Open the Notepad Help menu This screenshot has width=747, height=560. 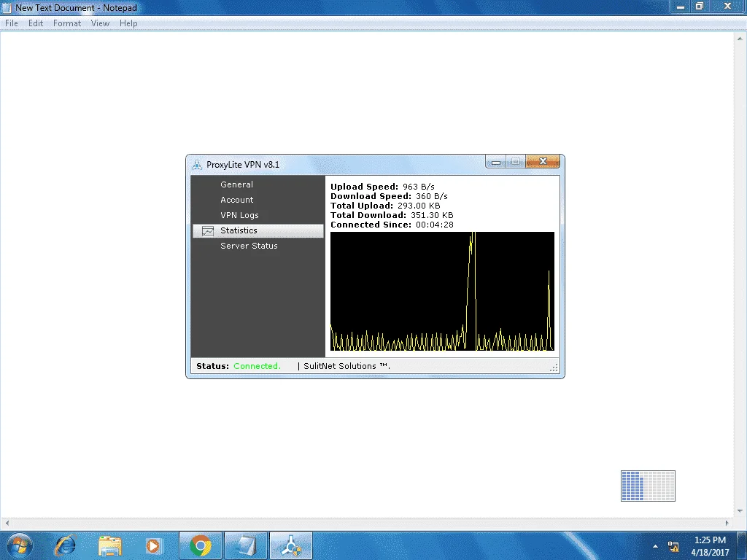(x=128, y=23)
